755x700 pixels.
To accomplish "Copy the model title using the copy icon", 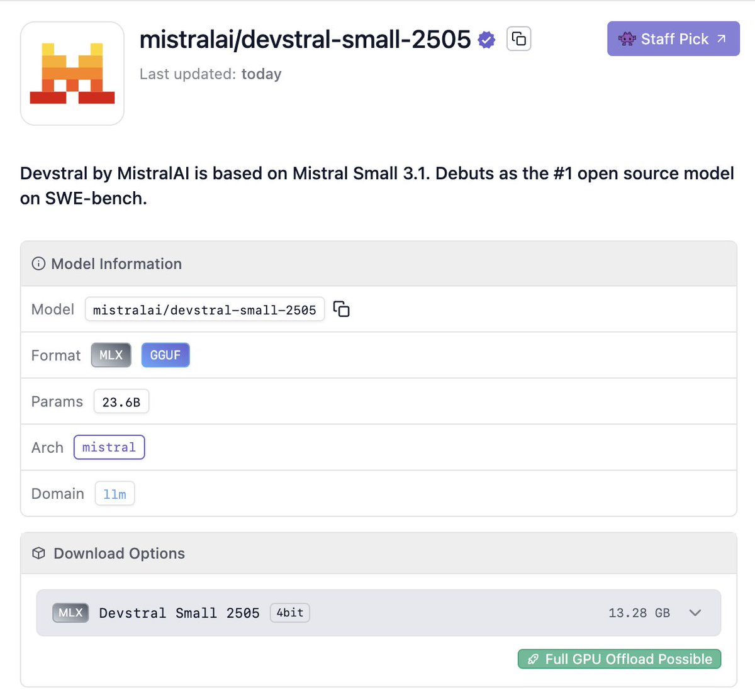I will [518, 38].
